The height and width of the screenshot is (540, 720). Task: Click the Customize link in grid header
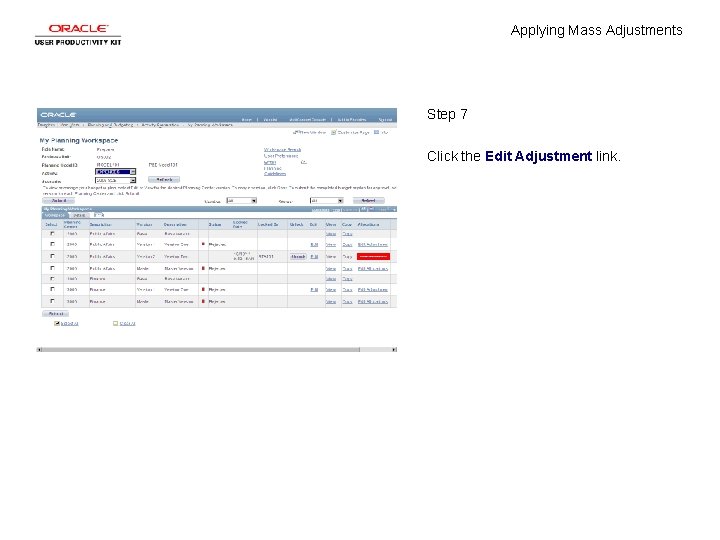321,210
